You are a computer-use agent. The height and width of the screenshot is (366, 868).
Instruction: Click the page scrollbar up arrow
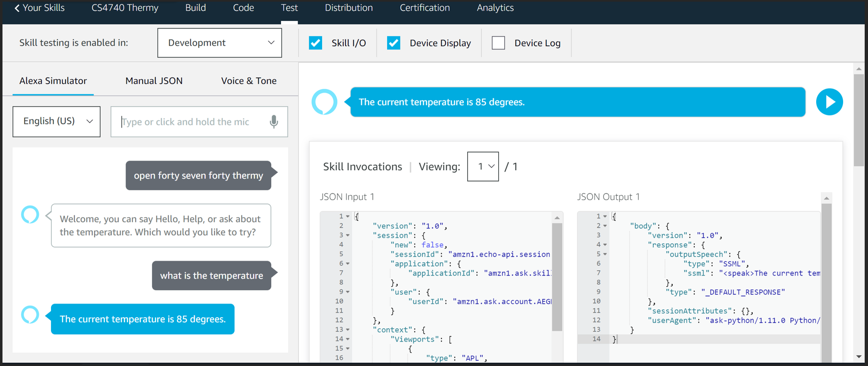click(x=859, y=68)
